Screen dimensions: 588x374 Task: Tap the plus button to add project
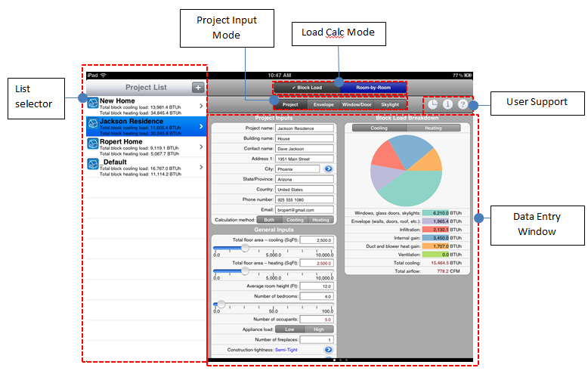pyautogui.click(x=197, y=88)
